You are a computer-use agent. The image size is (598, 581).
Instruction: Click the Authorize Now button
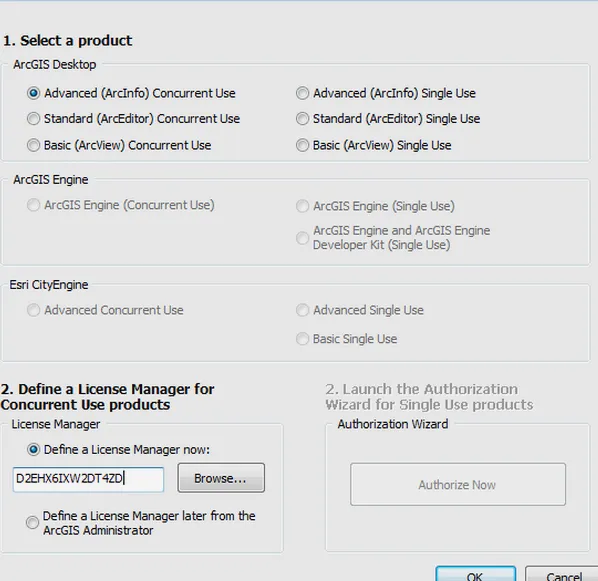pos(458,484)
